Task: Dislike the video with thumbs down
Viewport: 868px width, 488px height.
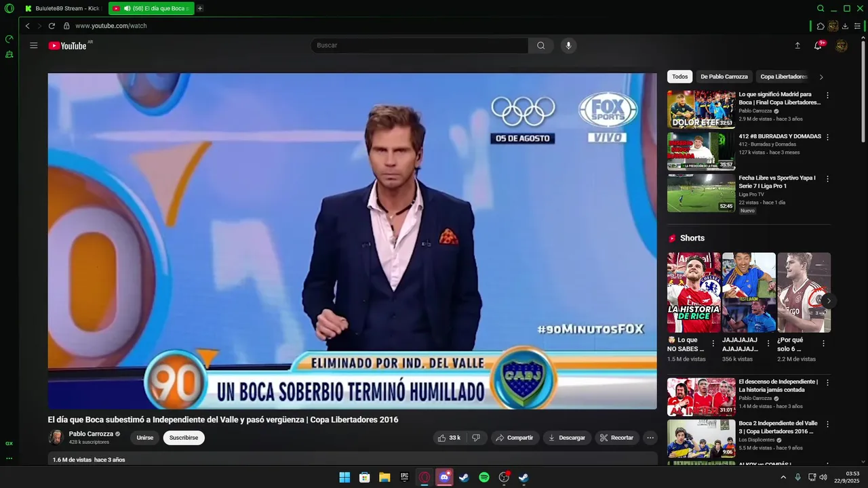Action: 475,438
